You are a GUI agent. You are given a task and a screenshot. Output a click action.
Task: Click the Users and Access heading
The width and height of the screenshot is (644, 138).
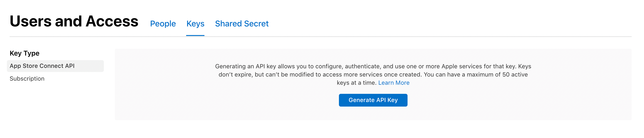[x=74, y=21]
